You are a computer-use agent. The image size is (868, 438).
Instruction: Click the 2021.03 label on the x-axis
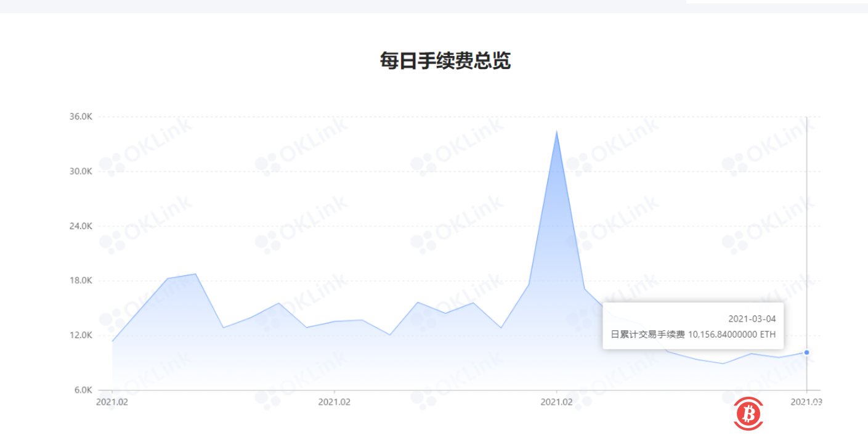pyautogui.click(x=805, y=402)
